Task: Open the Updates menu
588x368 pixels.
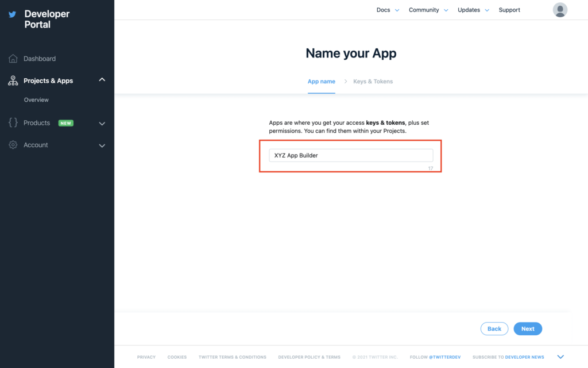Action: 469,10
